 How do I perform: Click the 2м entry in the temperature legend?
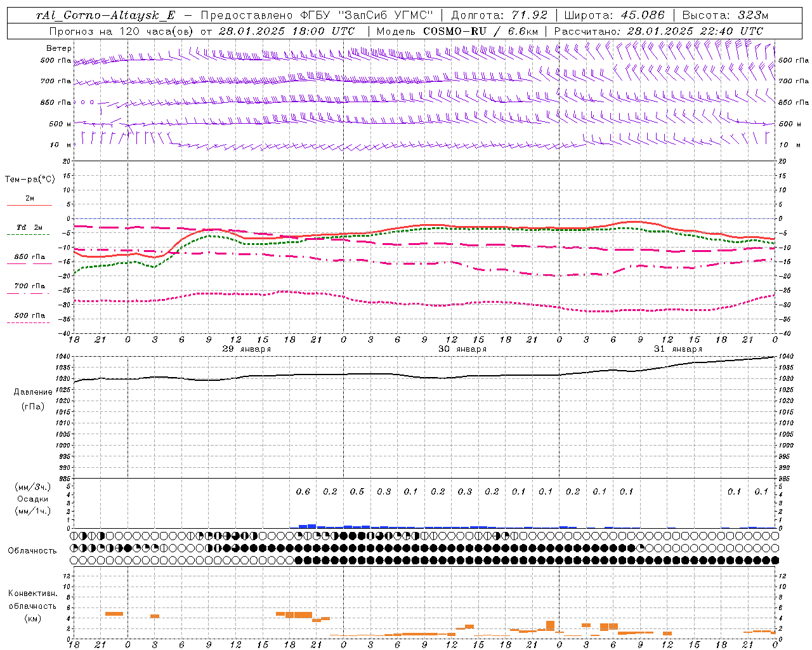point(30,199)
